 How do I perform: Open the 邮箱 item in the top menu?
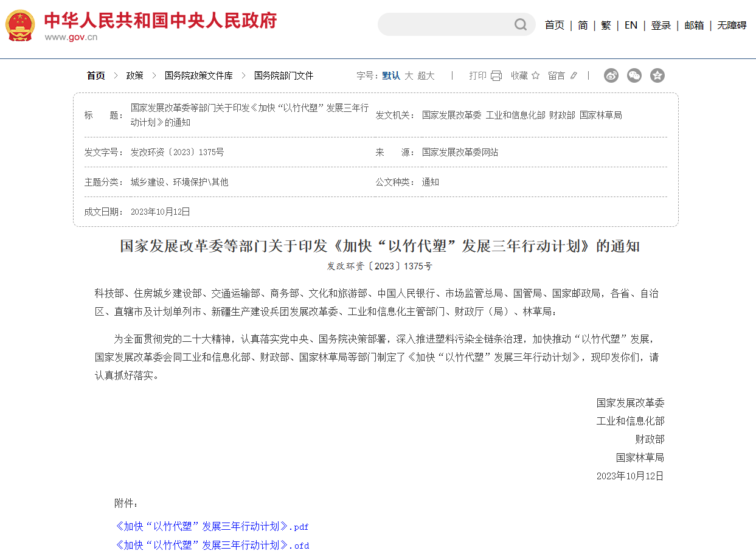pos(693,25)
